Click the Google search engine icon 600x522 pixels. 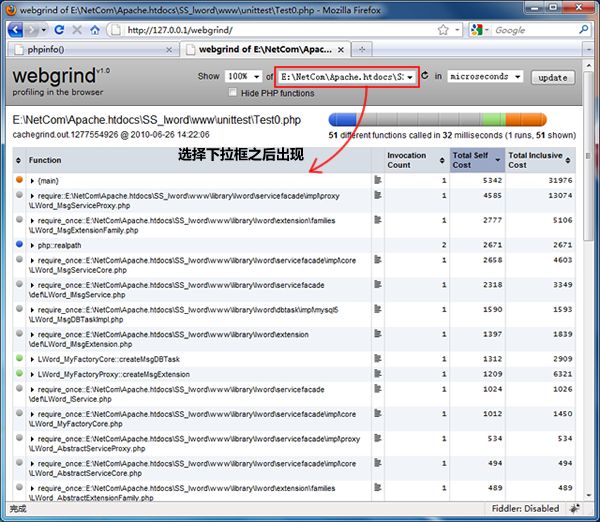click(x=476, y=30)
